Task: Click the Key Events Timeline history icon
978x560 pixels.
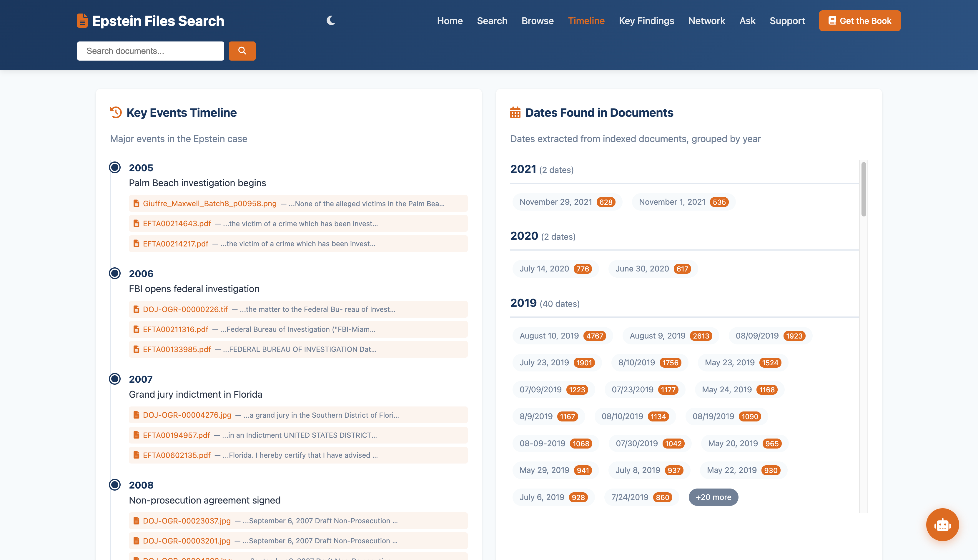Action: [x=116, y=112]
